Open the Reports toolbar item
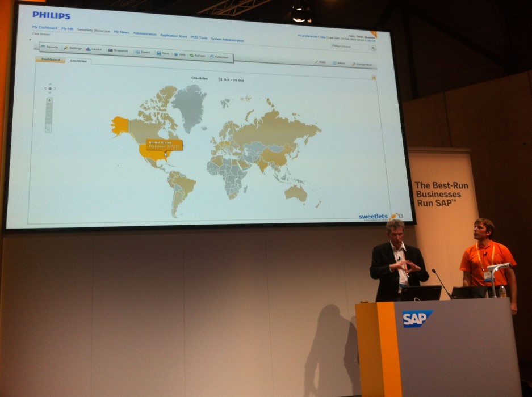 pos(49,47)
